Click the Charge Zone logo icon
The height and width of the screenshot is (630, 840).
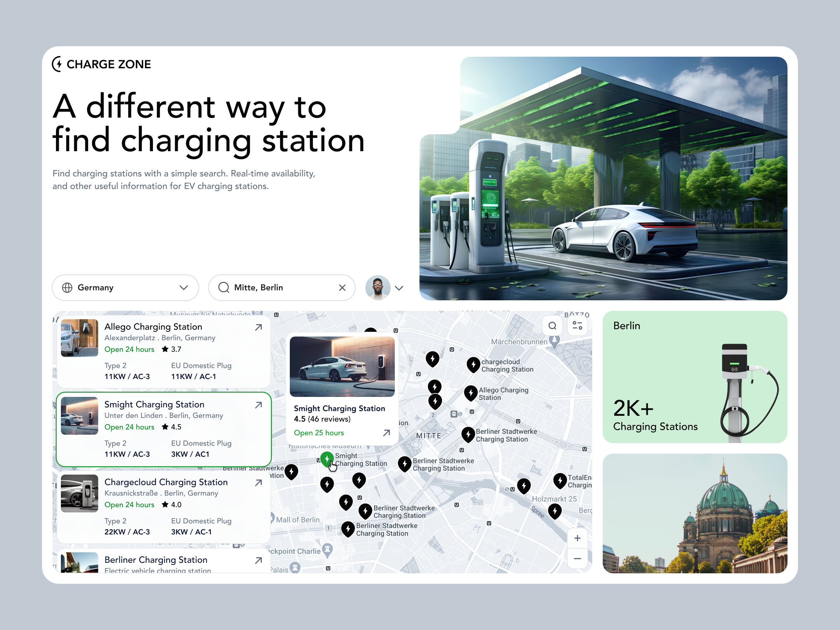click(x=57, y=64)
